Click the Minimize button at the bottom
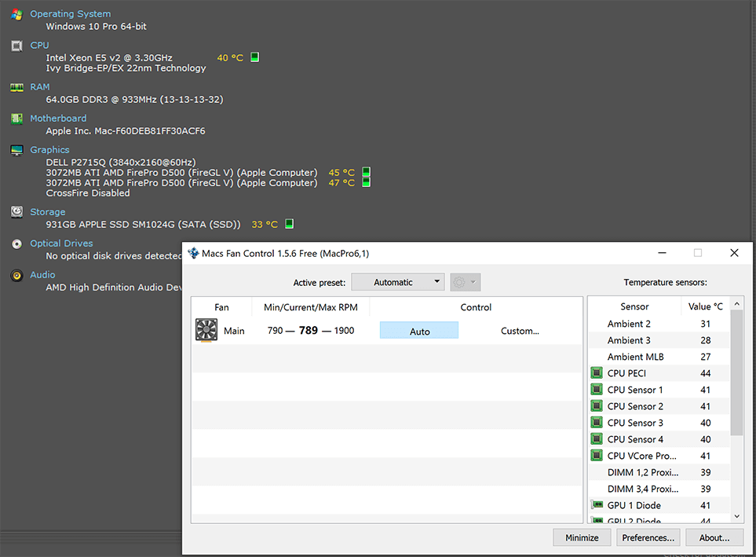756x557 pixels. pyautogui.click(x=582, y=537)
